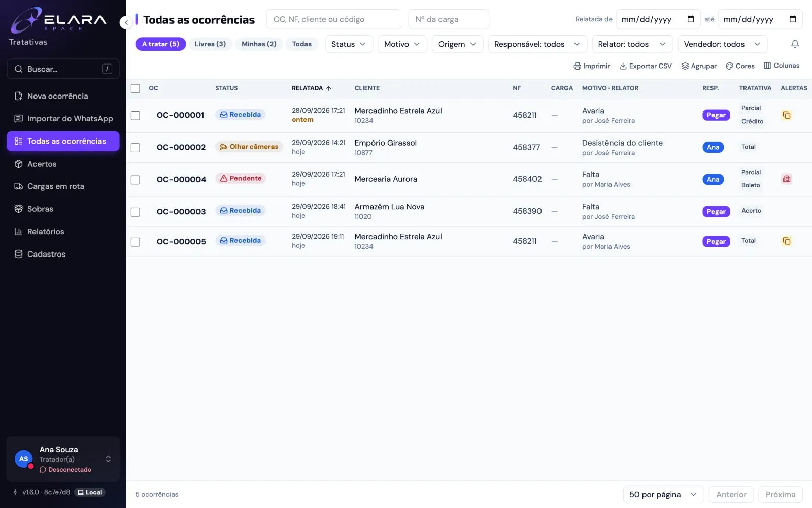Expand the Origem filter dropdown
The width and height of the screenshot is (812, 508).
[457, 44]
